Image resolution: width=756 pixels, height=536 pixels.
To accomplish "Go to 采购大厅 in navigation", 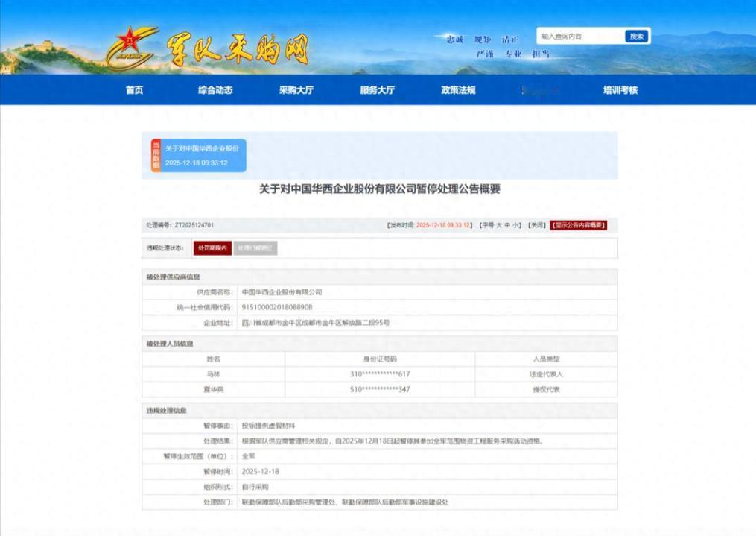I will (x=296, y=90).
